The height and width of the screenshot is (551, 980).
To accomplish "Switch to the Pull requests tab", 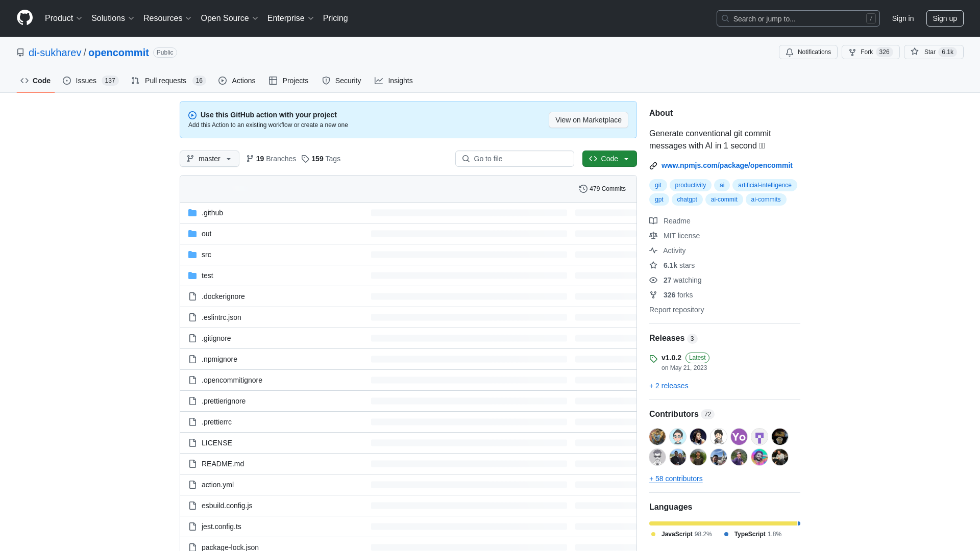I will tap(168, 81).
